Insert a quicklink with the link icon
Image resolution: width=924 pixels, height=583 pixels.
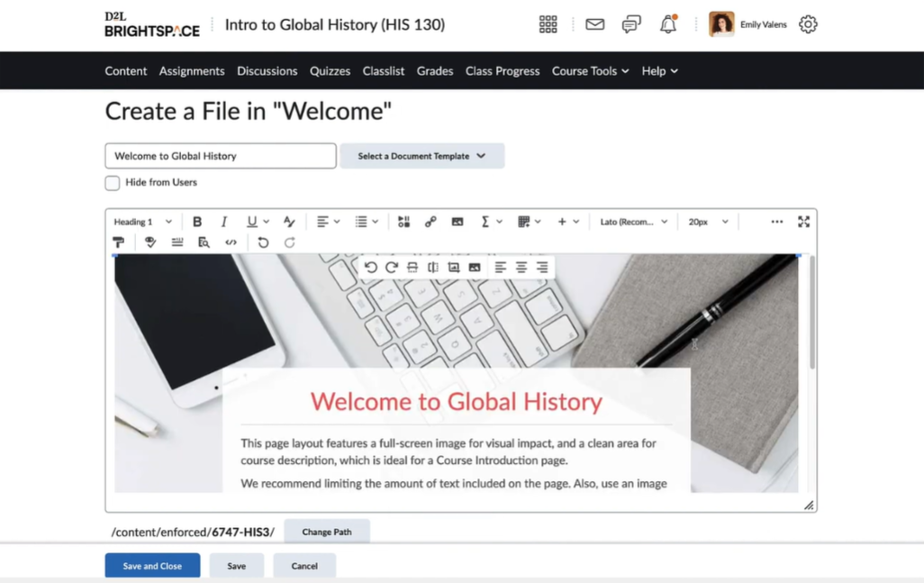[430, 222]
